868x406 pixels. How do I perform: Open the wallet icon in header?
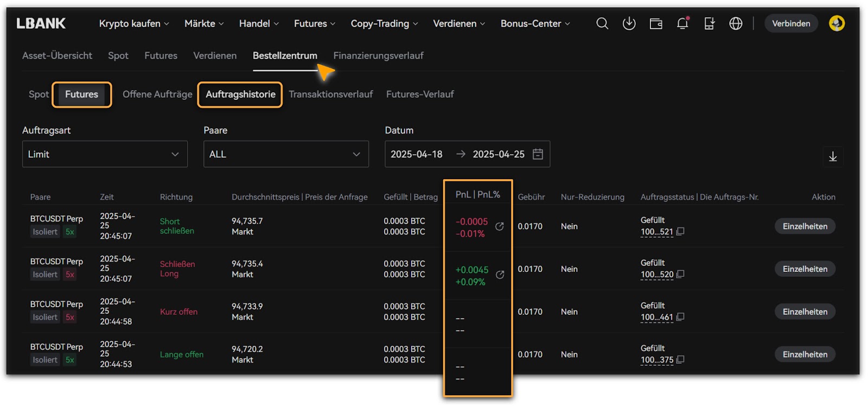(x=656, y=23)
